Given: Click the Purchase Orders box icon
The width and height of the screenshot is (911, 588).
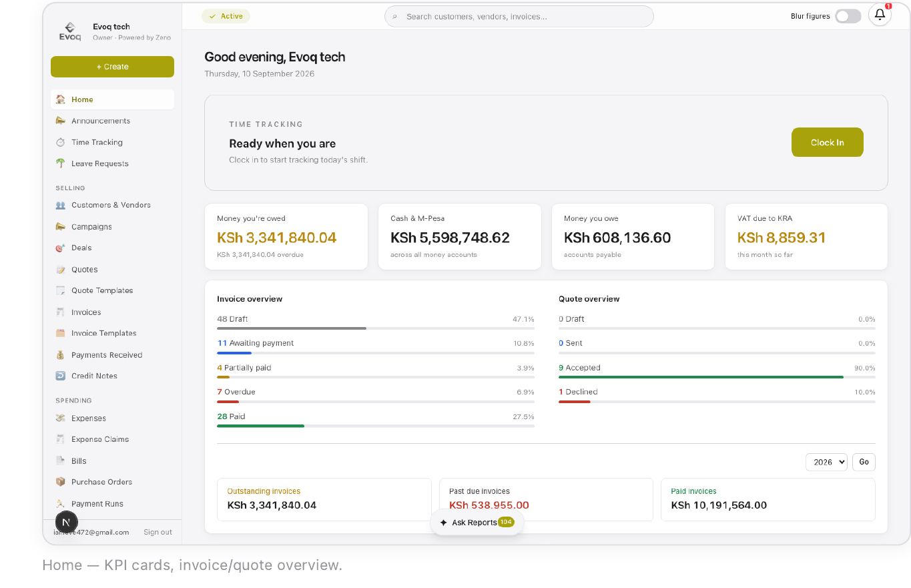Looking at the screenshot, I should 61,482.
